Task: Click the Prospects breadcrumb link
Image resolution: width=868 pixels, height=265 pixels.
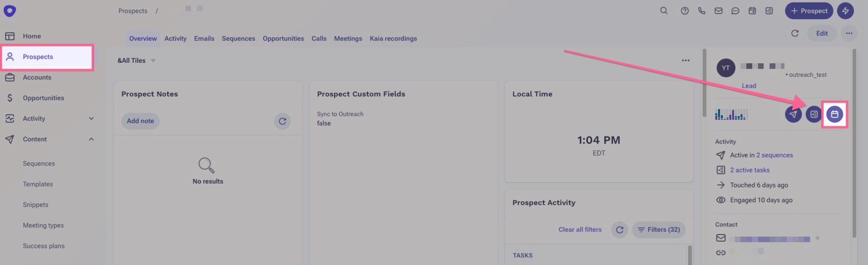Action: 133,11
